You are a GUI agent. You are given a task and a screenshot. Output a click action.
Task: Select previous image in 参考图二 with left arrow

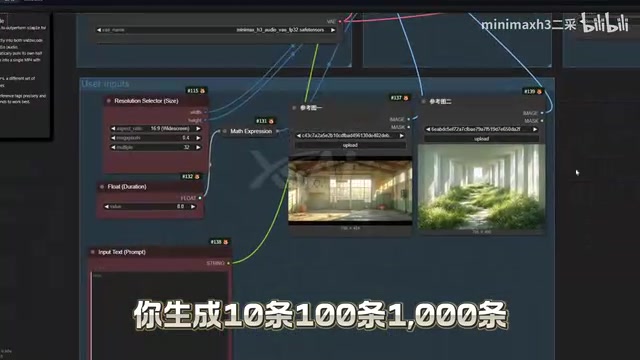[x=428, y=129]
